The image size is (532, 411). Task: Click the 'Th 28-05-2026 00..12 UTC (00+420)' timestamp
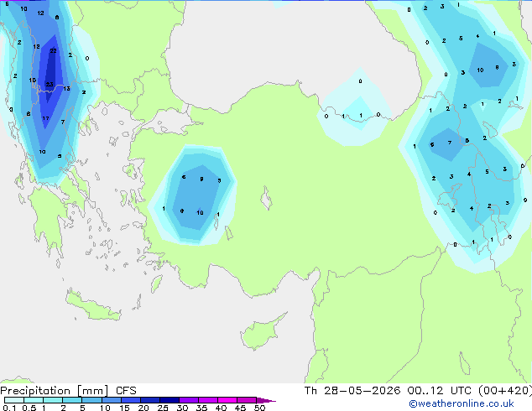click(x=418, y=391)
